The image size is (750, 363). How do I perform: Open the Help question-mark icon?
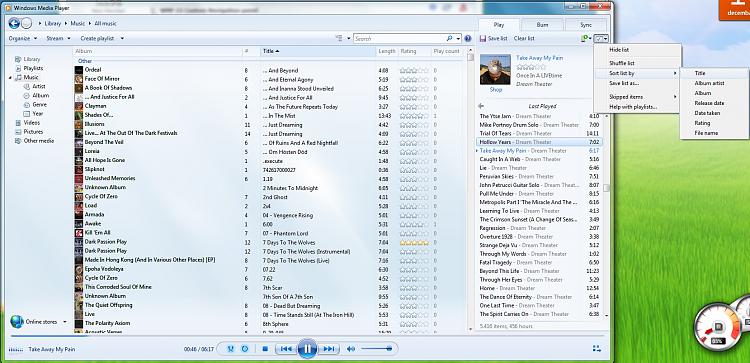[468, 39]
